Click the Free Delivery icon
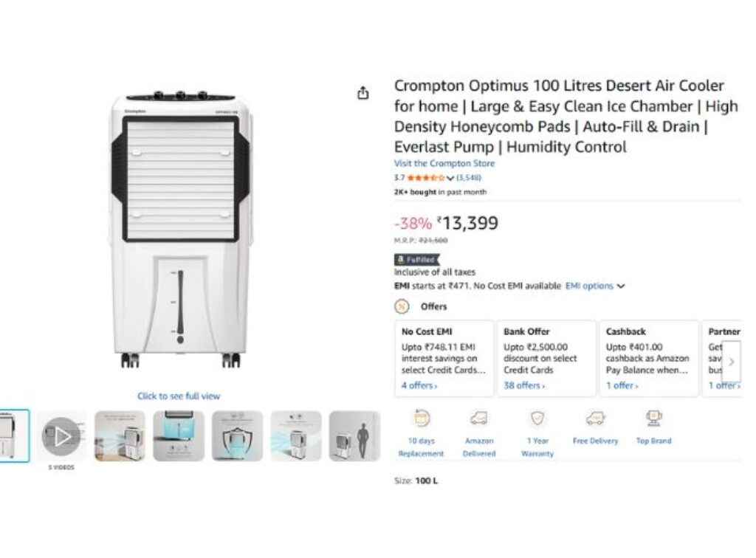756x558 pixels. tap(595, 418)
